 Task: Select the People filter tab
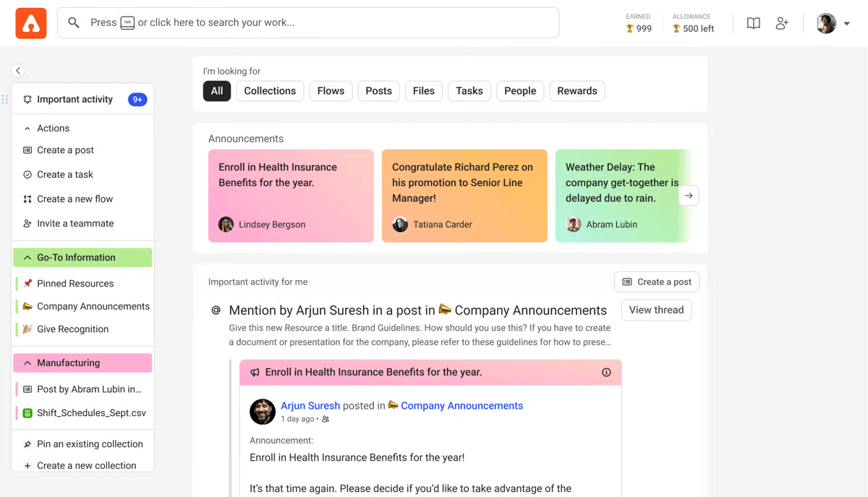519,90
